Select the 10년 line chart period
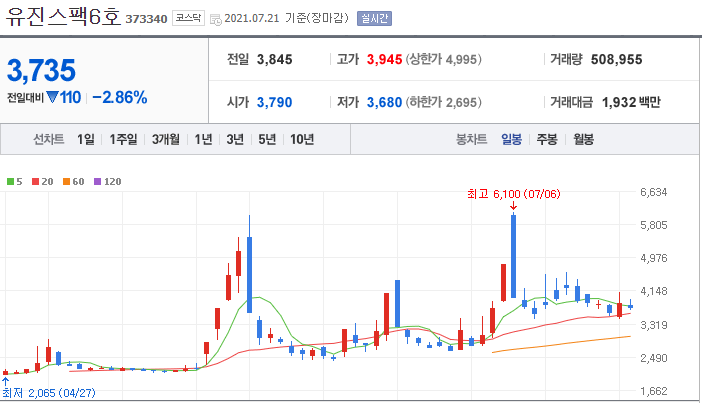Image resolution: width=702 pixels, height=403 pixels. coord(302,139)
